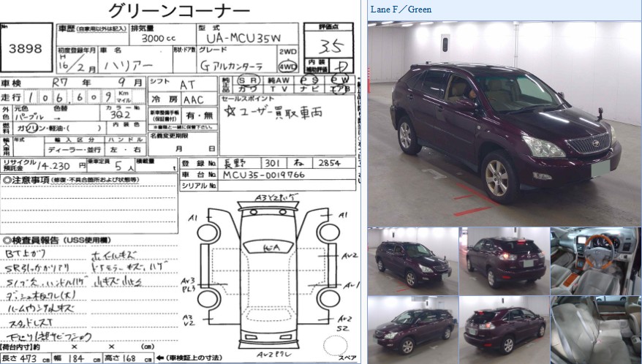Click the 'カワ' leather equipment label
Viewport: 642px width, 364px height.
[248, 89]
